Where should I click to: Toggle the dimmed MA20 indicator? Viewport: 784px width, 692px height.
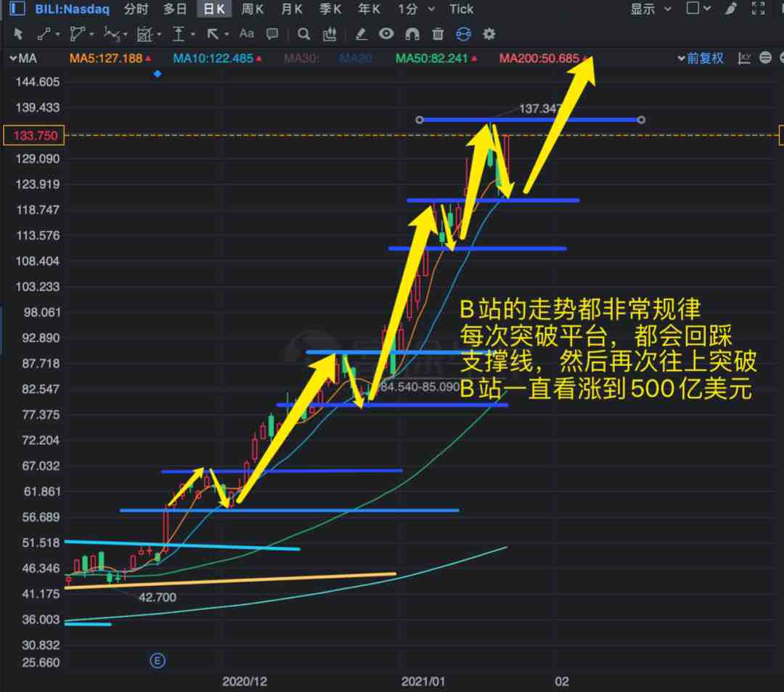tap(356, 59)
